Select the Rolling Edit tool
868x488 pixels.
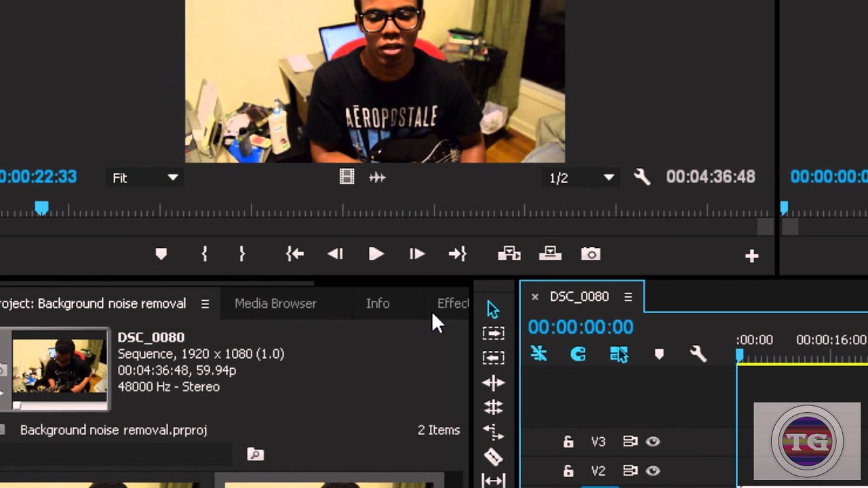pos(493,407)
